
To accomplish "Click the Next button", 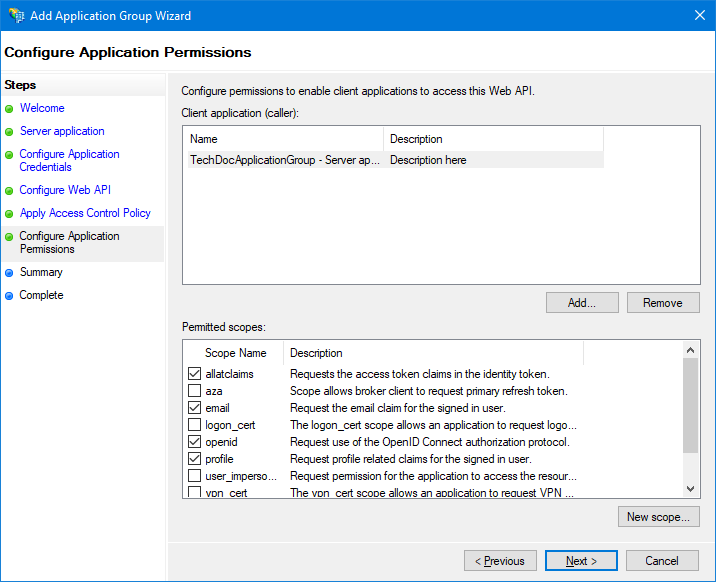I will (581, 561).
